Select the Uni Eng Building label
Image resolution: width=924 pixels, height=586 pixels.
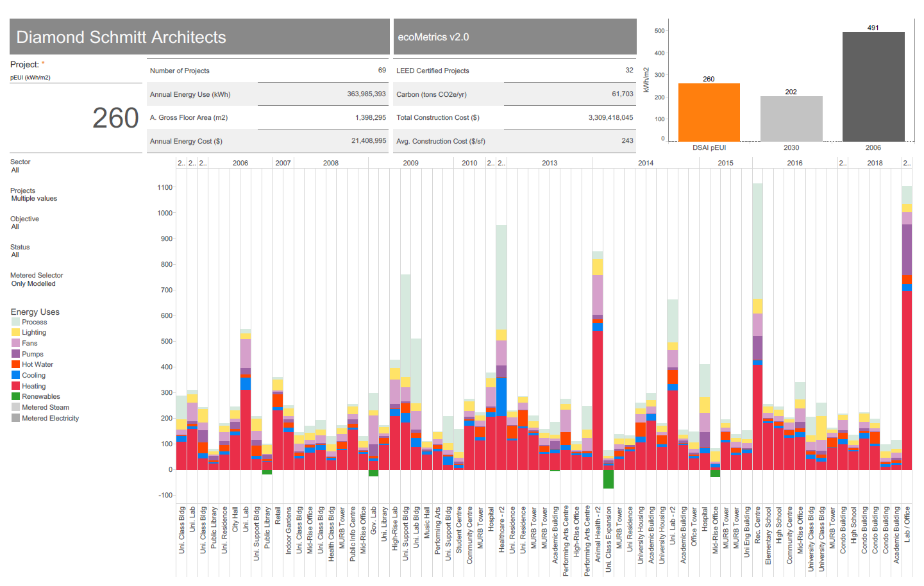click(746, 532)
